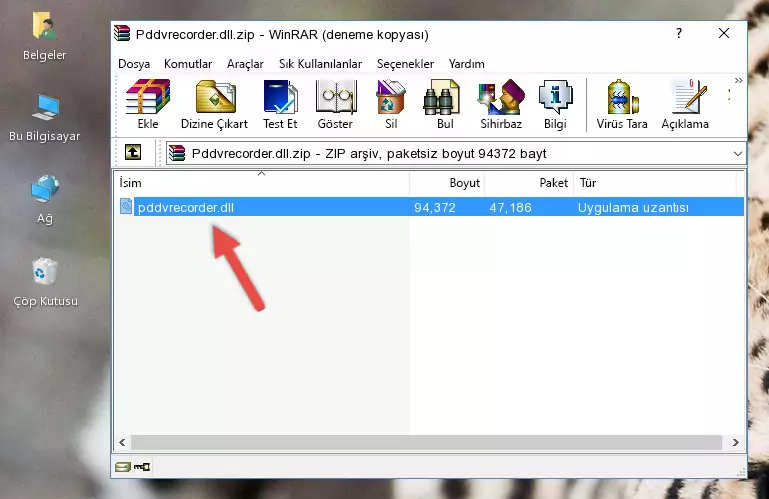The width and height of the screenshot is (769, 499).
Task: Click the Uygulama uzantısı type cell
Action: 633,208
